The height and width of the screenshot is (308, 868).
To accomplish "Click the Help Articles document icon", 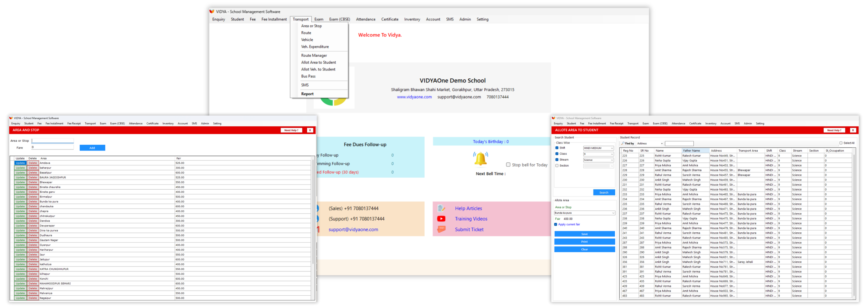I will pyautogui.click(x=441, y=208).
